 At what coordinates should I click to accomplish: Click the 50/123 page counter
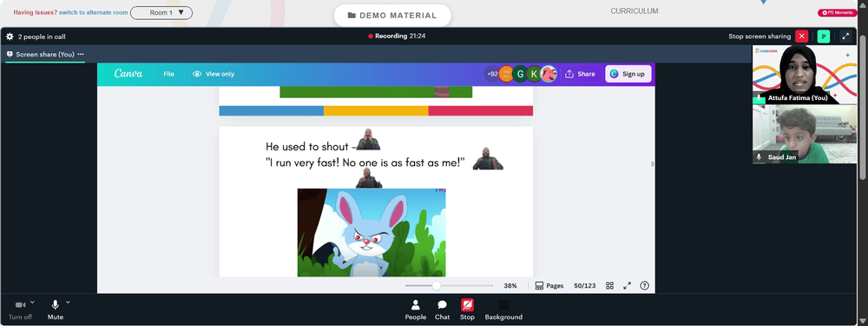(584, 286)
